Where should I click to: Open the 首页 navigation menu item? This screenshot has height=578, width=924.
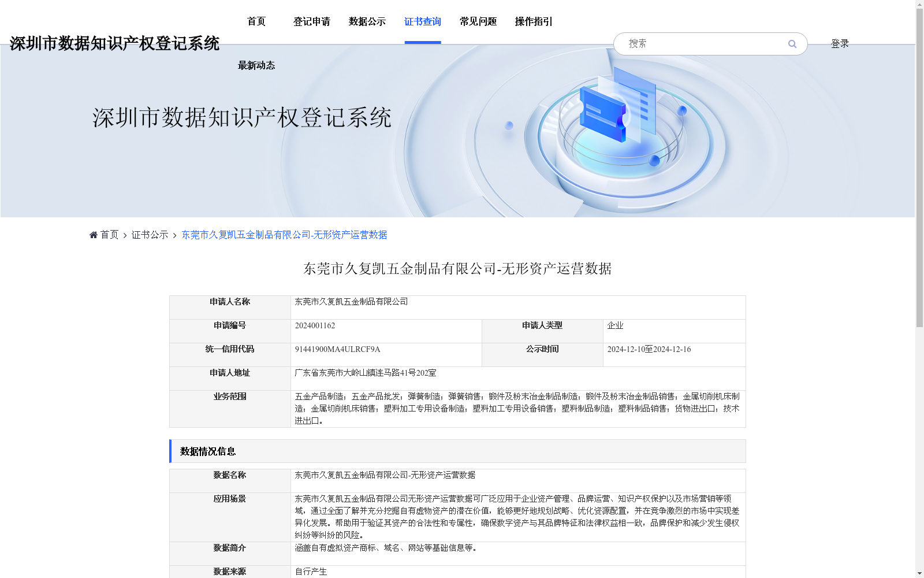click(x=256, y=21)
